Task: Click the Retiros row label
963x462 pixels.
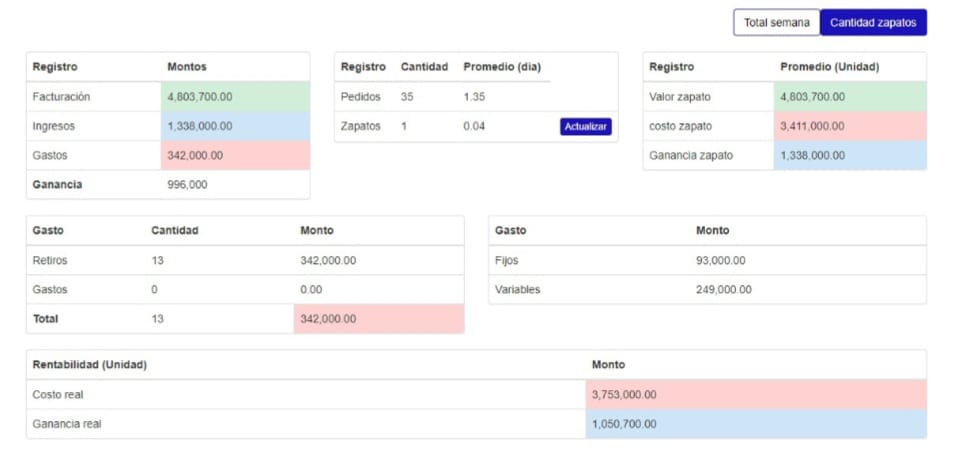Action: 49,260
